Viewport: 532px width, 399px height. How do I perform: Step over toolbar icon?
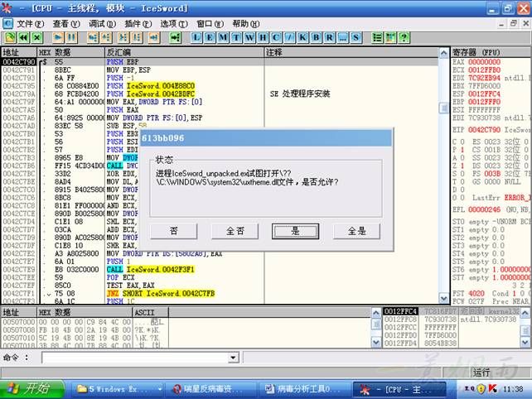click(x=106, y=37)
